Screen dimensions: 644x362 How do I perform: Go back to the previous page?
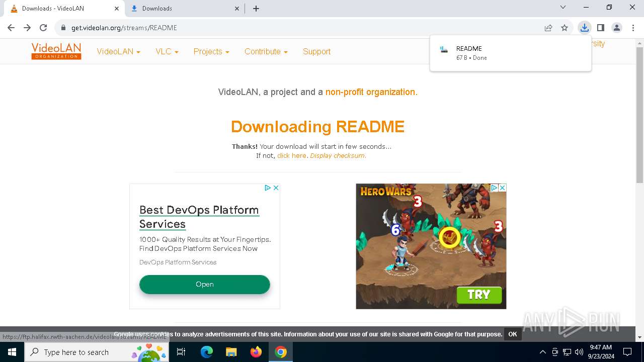point(11,28)
